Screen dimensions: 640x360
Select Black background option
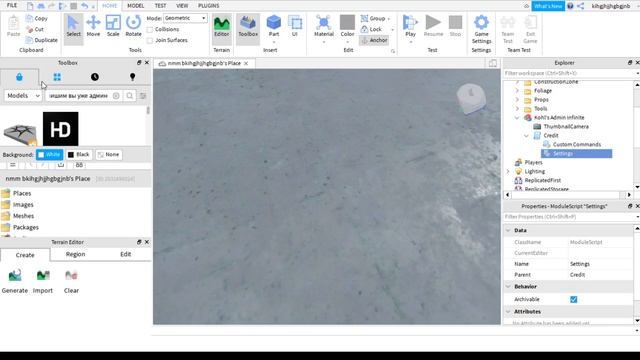78,155
